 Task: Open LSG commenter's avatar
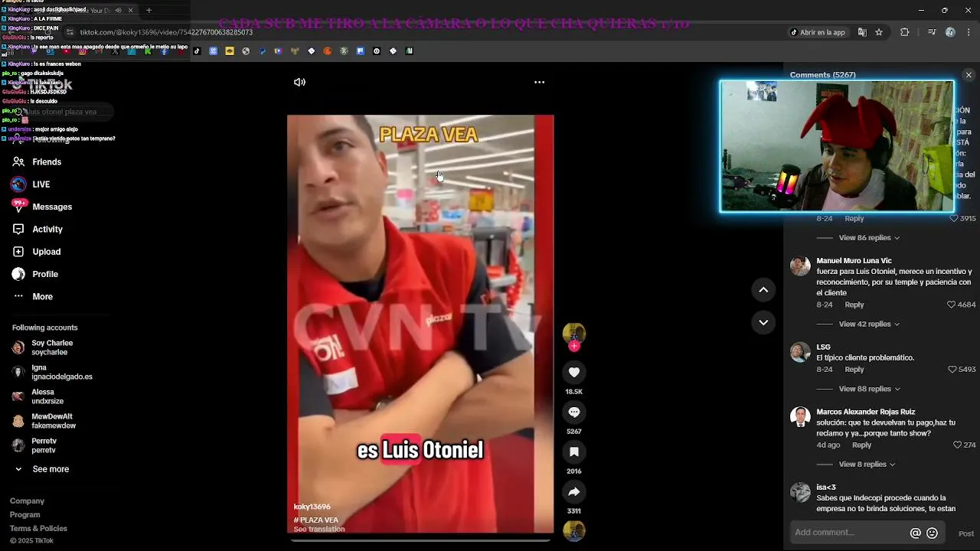tap(800, 352)
